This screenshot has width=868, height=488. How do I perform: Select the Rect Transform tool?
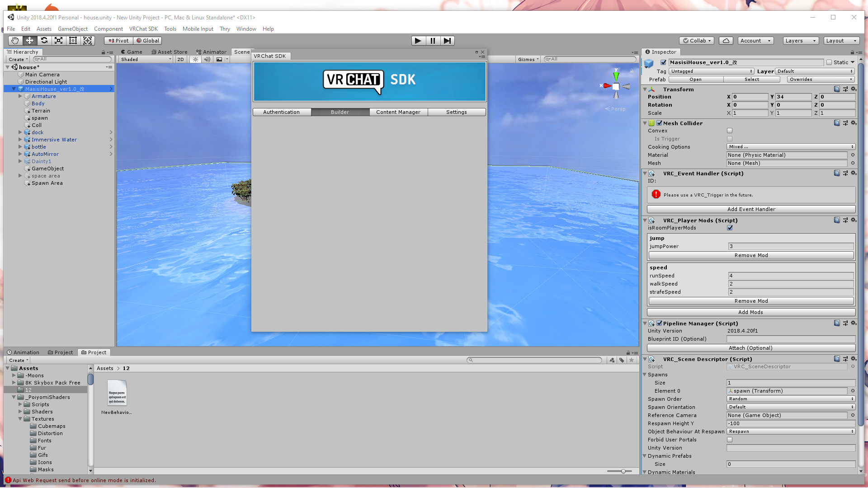click(x=73, y=41)
